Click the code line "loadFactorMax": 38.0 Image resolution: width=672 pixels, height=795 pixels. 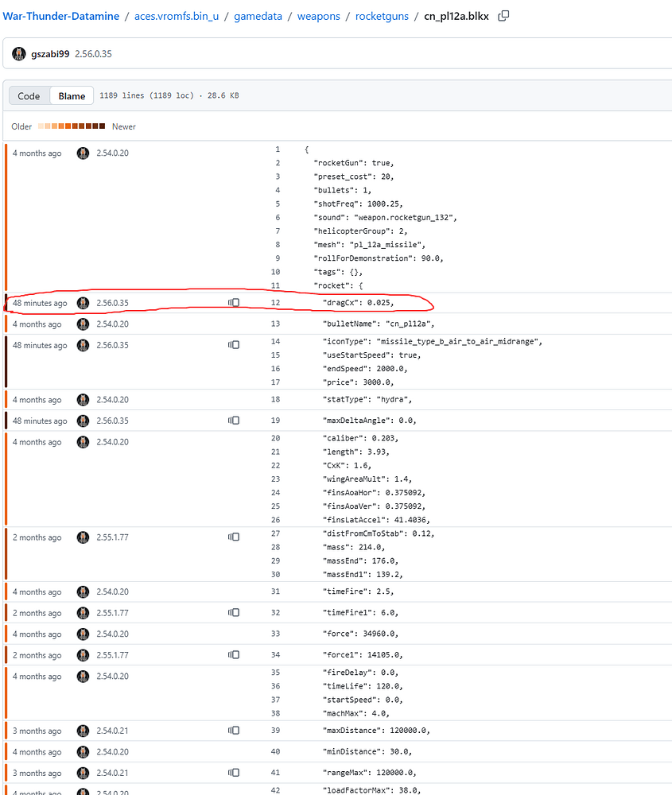coord(371,790)
